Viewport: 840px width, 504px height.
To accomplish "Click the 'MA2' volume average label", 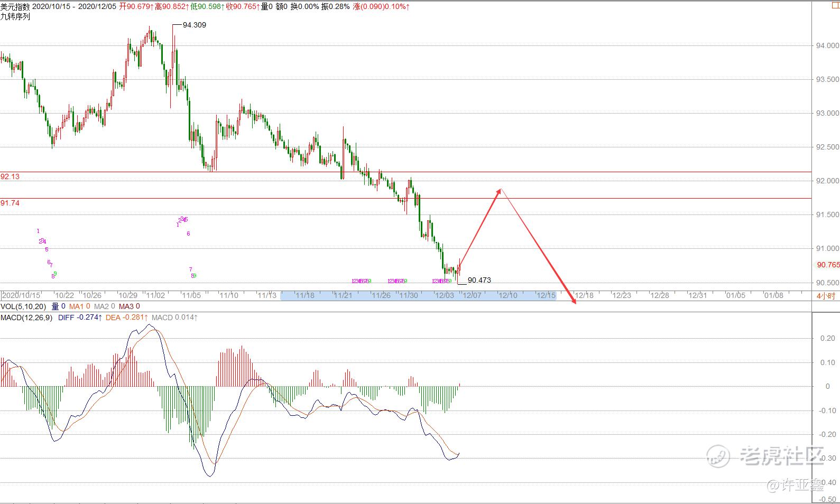I will click(x=105, y=306).
